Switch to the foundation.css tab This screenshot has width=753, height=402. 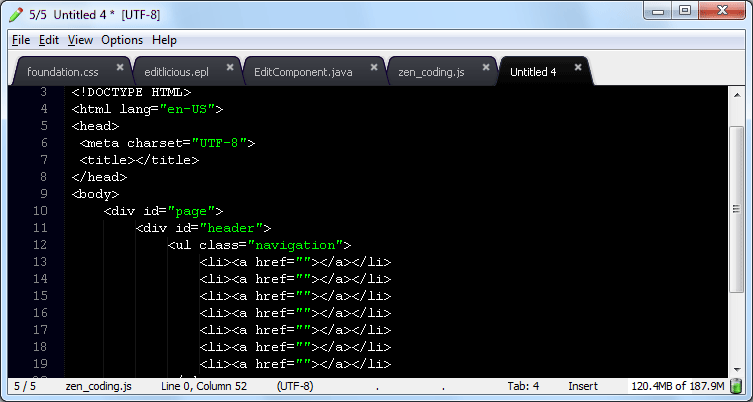(x=62, y=72)
